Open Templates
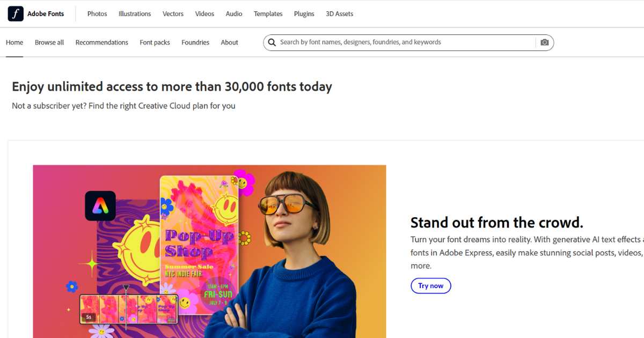The width and height of the screenshot is (644, 338). point(268,14)
